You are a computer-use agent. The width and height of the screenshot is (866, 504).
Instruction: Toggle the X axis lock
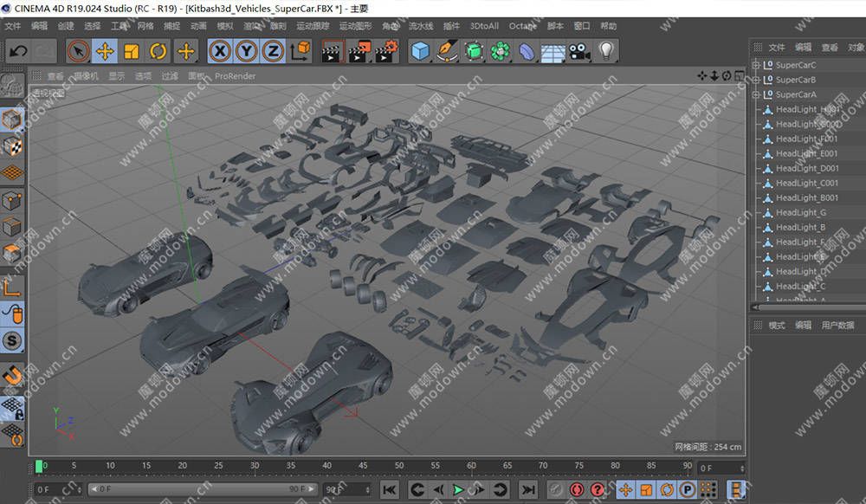pyautogui.click(x=220, y=51)
